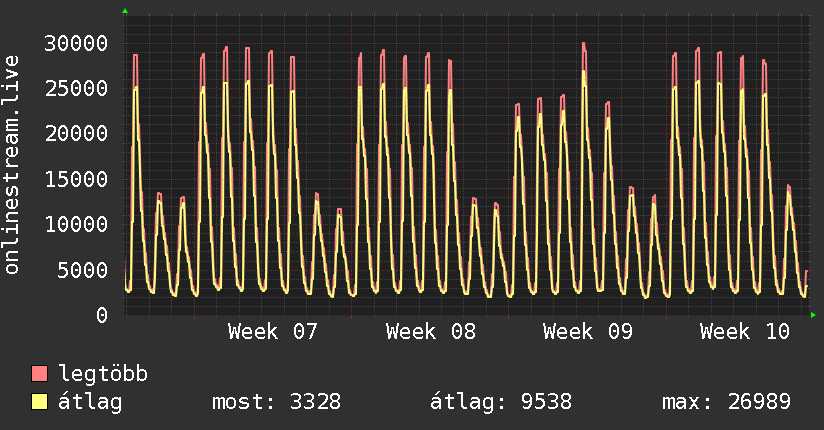Click the 20000 y-axis label

pyautogui.click(x=76, y=134)
